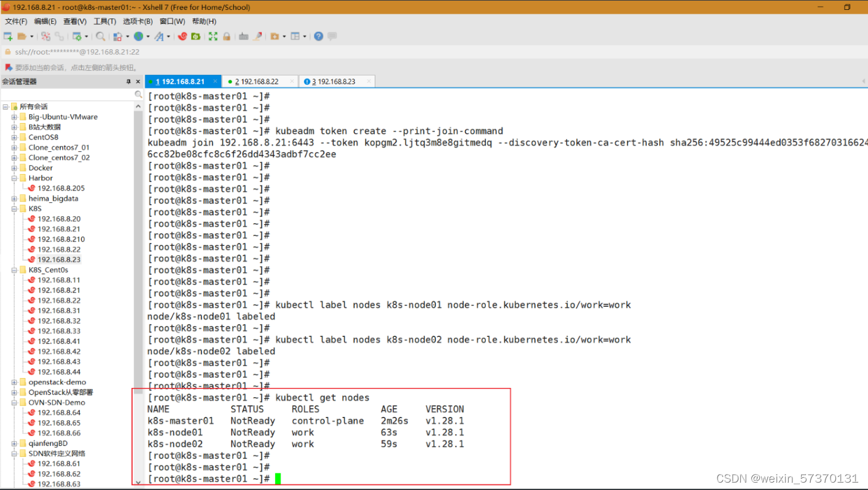Close the 192.168.8.21 session tab

[x=215, y=81]
